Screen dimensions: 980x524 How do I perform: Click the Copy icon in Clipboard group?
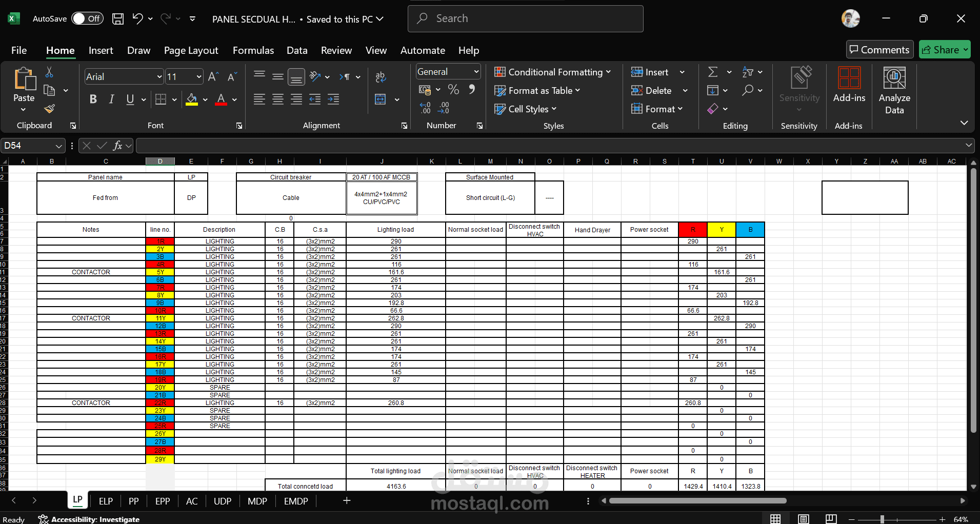click(x=49, y=90)
